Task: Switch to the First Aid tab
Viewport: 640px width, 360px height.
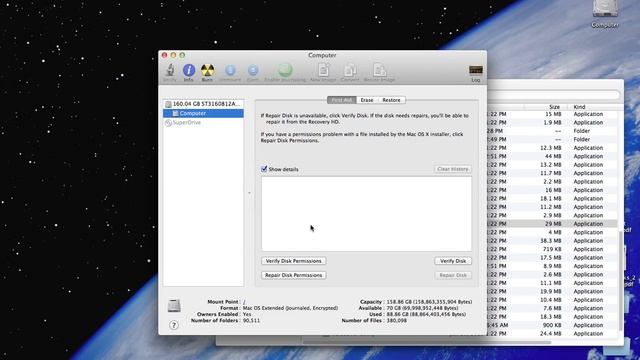Action: (x=342, y=100)
